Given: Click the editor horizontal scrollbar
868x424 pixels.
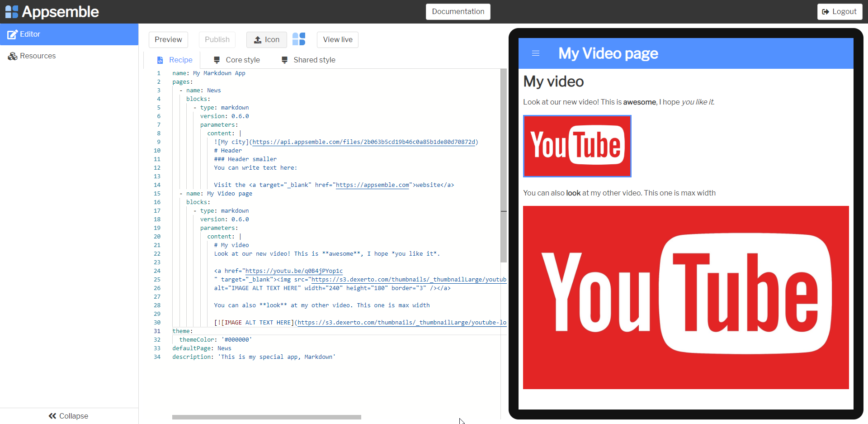Looking at the screenshot, I should click(x=267, y=417).
